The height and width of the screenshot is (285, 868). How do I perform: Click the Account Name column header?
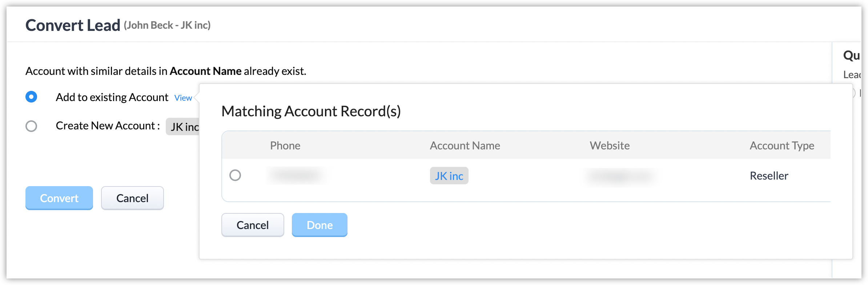pos(465,145)
